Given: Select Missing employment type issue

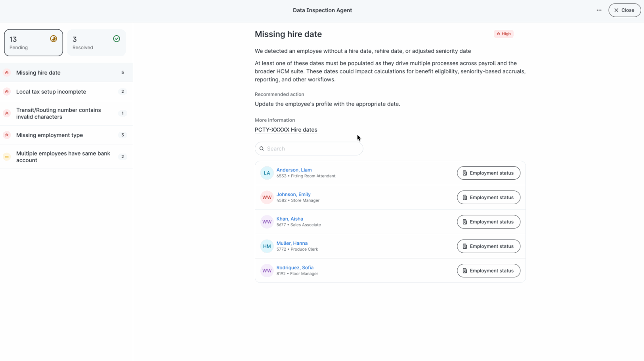Looking at the screenshot, I should click(x=66, y=135).
